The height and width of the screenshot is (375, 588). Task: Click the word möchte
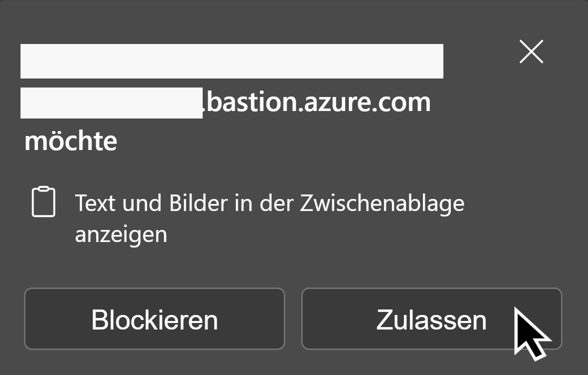tap(71, 141)
